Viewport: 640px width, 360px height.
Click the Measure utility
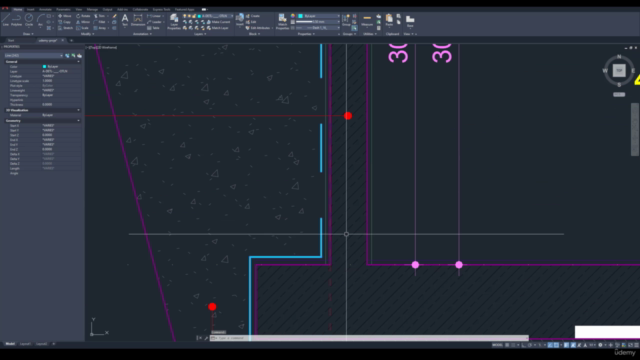click(367, 20)
